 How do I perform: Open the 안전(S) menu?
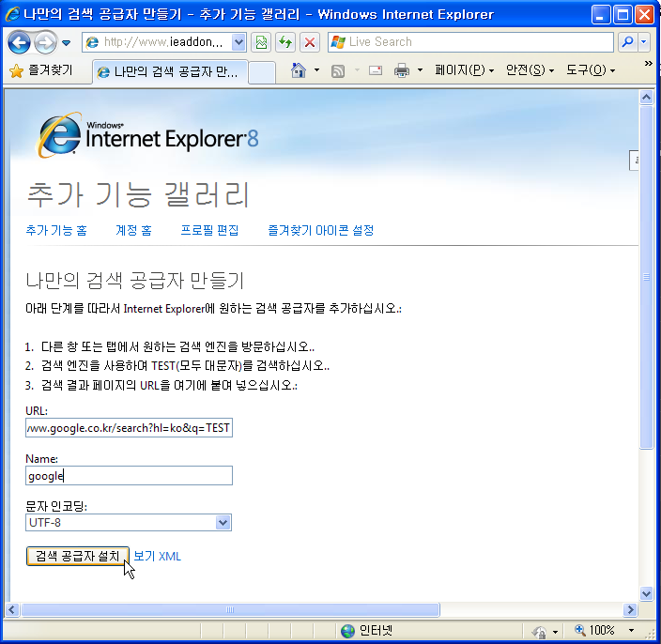530,70
